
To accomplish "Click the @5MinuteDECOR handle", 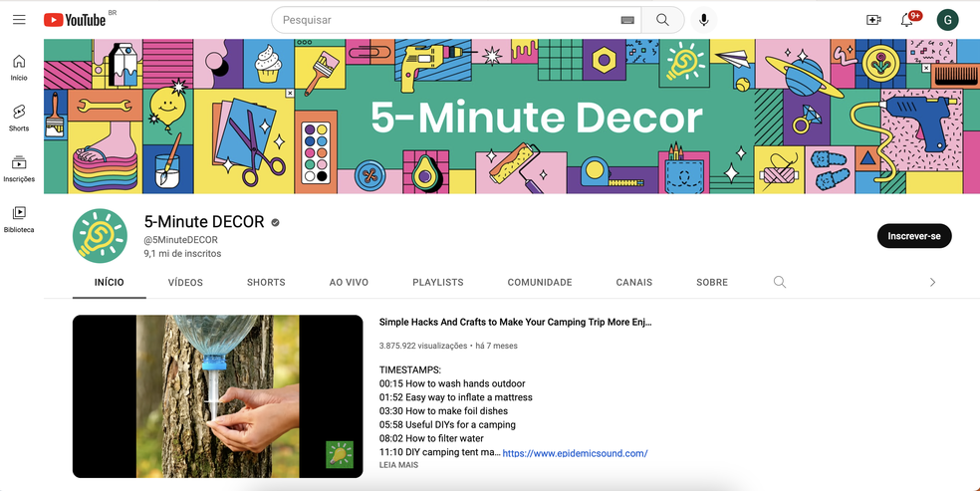I will pos(181,240).
